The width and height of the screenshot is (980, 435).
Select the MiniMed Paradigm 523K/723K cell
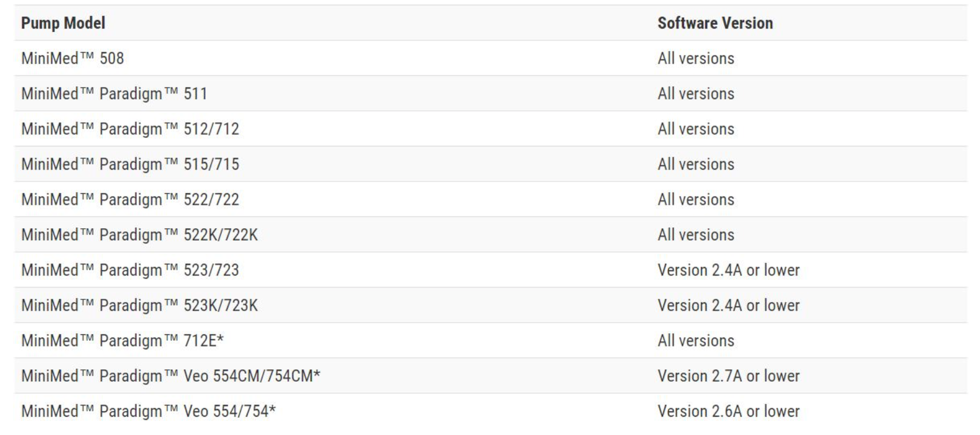coord(139,305)
